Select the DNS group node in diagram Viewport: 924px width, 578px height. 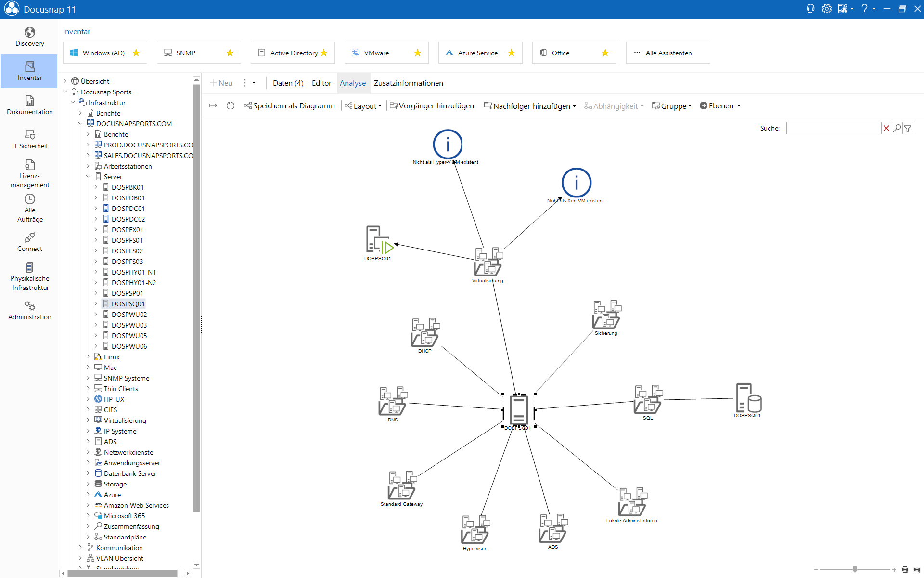point(393,404)
